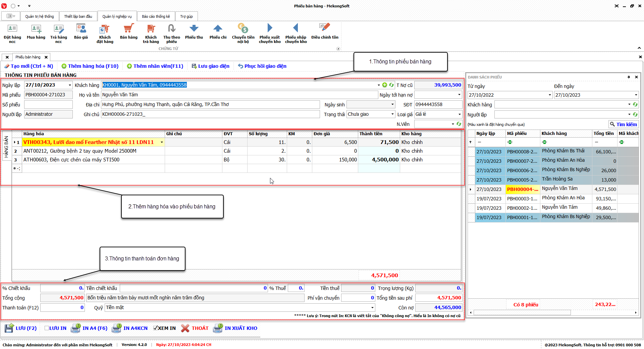Enable the LƯU IN checkbox

[47, 328]
